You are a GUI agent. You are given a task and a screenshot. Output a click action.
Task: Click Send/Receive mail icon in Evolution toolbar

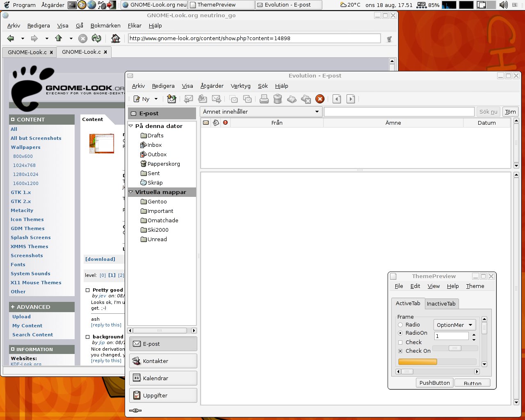171,99
